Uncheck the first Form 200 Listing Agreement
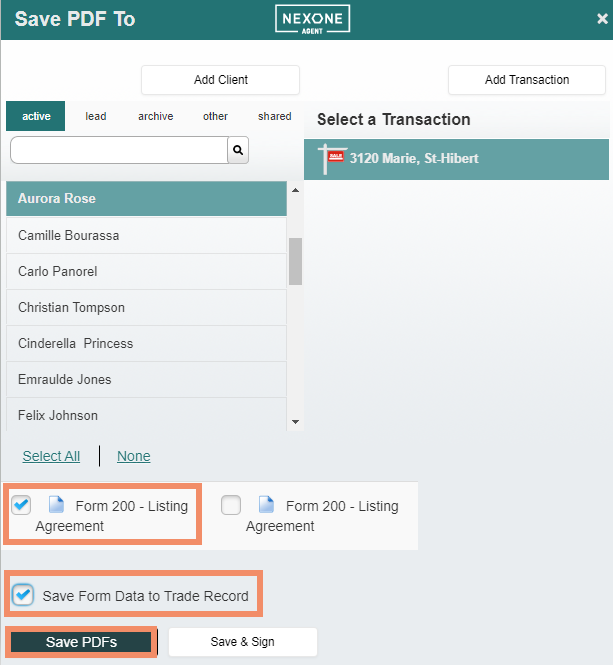 point(21,505)
